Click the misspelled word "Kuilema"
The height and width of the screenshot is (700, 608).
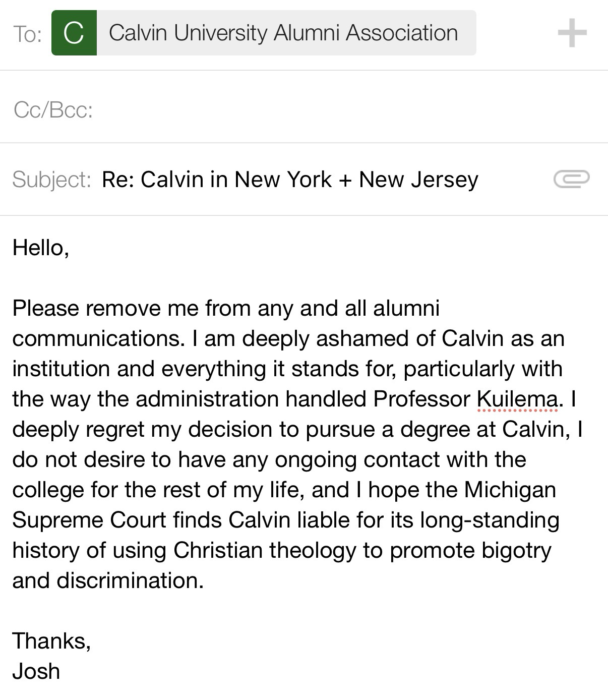click(x=517, y=399)
